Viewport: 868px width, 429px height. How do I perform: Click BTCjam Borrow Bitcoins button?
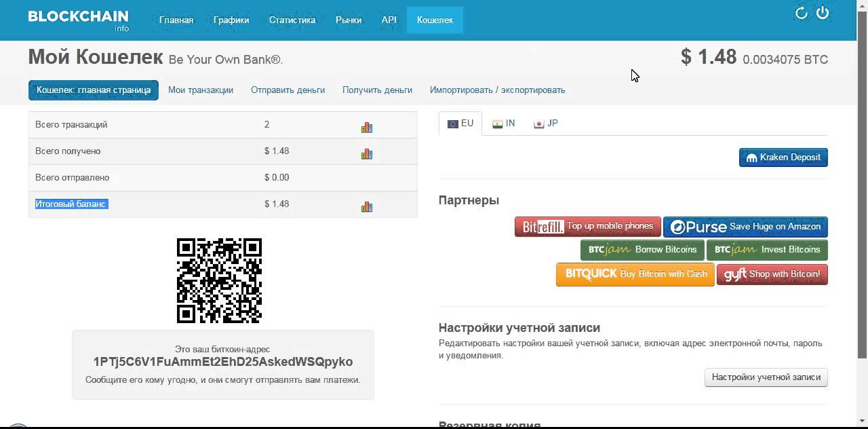click(642, 250)
